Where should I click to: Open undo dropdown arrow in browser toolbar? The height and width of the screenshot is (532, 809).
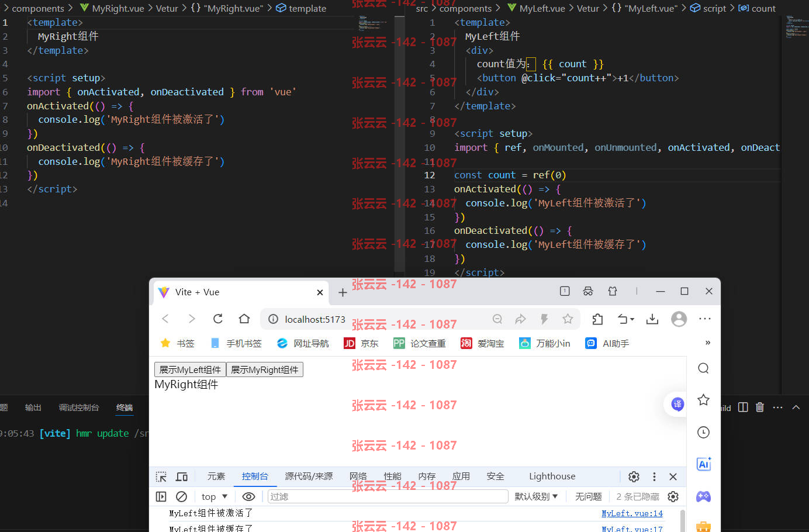632,320
